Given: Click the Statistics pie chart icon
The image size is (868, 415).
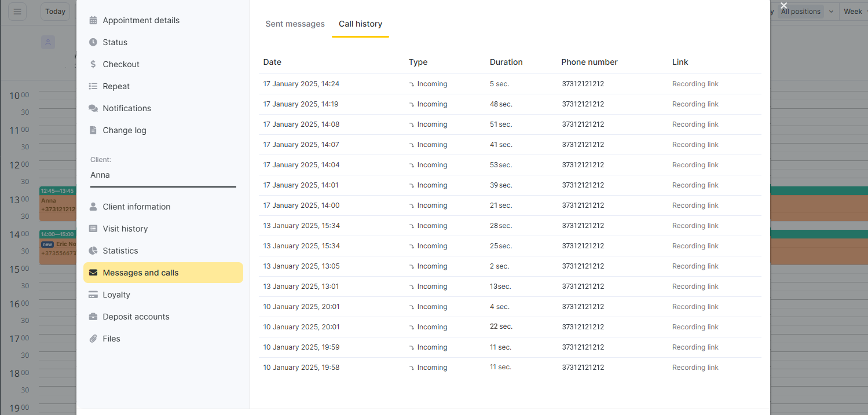Looking at the screenshot, I should tap(93, 251).
